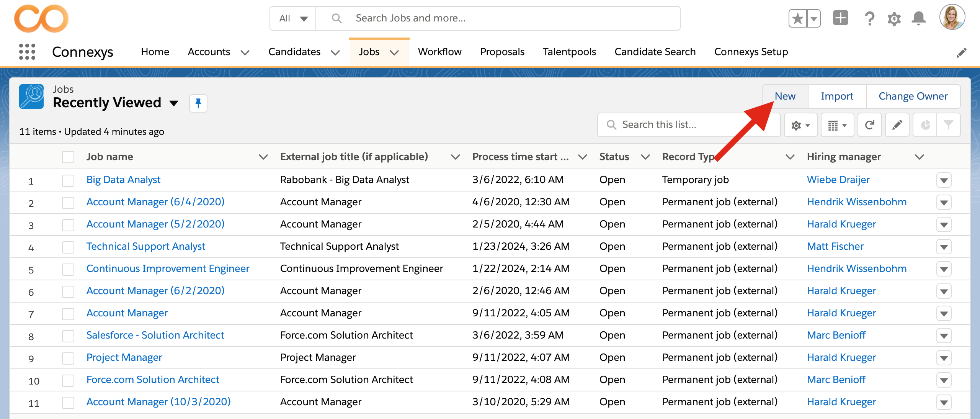Check the Account Manager (6/4/2020) row checkbox
Screen dimensions: 980x419
68,203
